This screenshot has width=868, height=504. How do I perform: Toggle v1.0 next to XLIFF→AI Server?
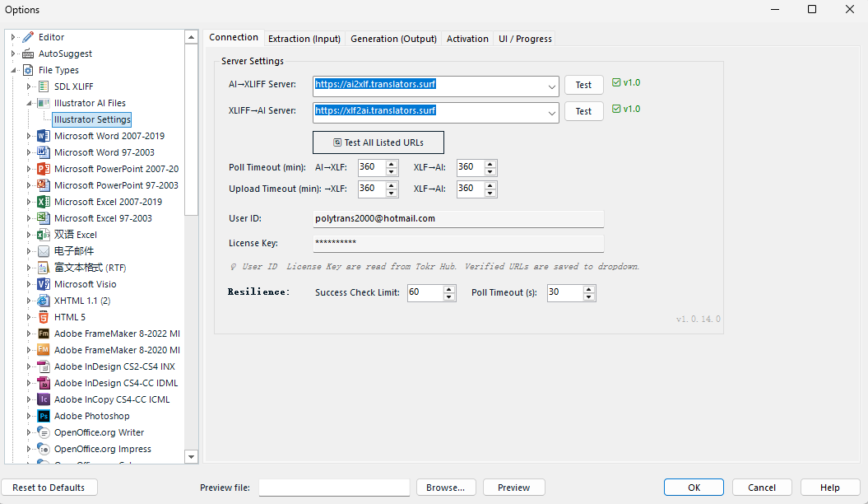[618, 109]
